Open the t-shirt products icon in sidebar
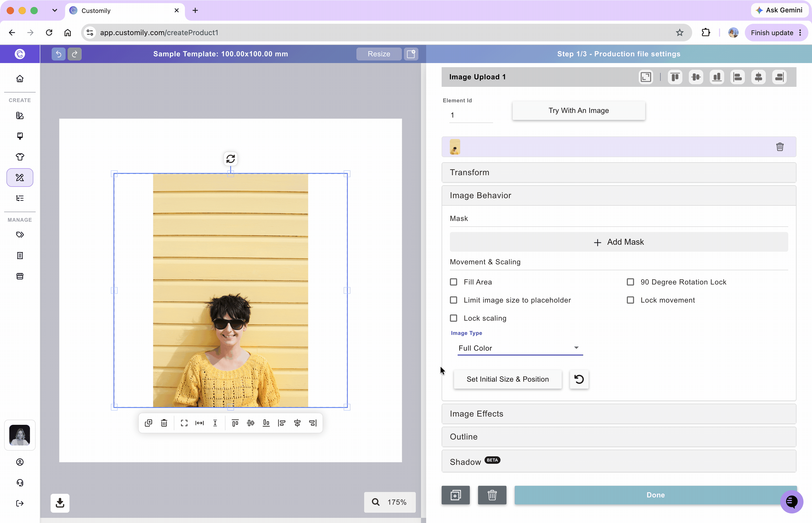 pyautogui.click(x=20, y=157)
